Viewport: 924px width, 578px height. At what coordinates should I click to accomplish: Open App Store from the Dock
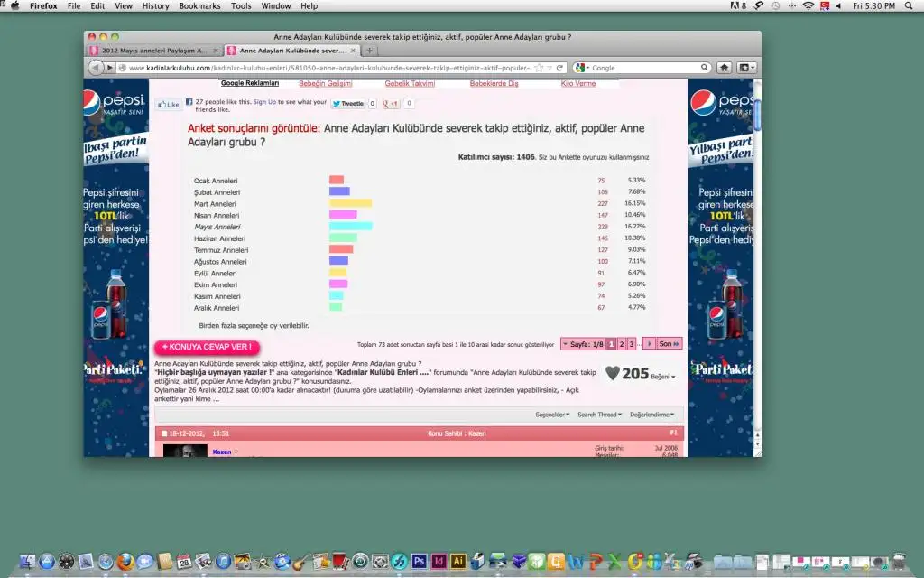tap(47, 562)
